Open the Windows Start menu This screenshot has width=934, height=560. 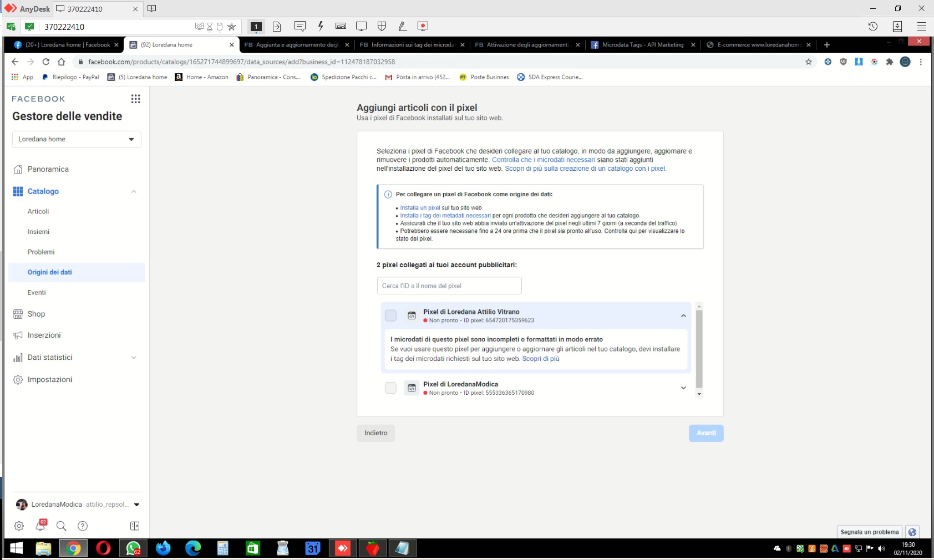17,548
